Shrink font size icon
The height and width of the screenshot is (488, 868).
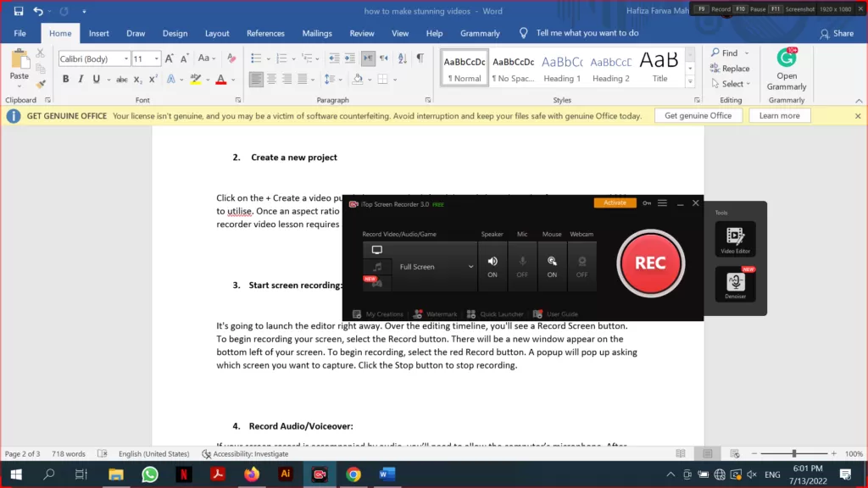pos(184,58)
